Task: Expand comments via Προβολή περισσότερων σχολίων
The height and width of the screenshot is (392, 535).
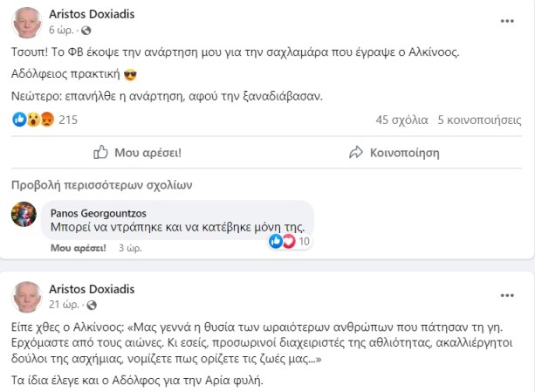Action: (101, 184)
